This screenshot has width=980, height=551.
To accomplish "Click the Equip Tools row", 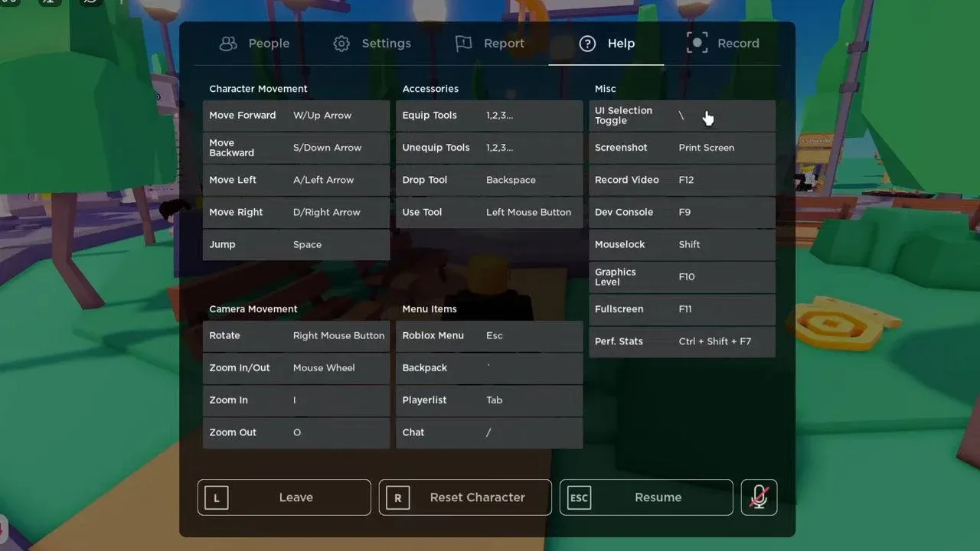I will point(489,116).
